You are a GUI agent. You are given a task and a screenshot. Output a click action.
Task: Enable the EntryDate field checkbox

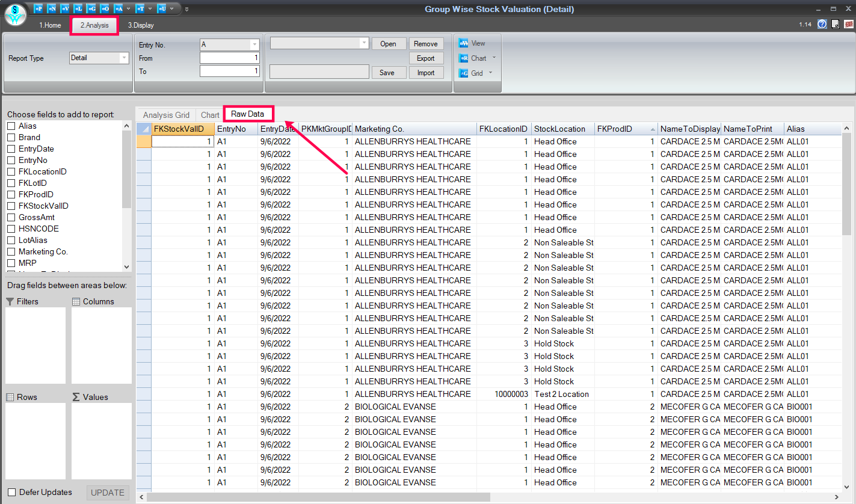click(x=11, y=149)
